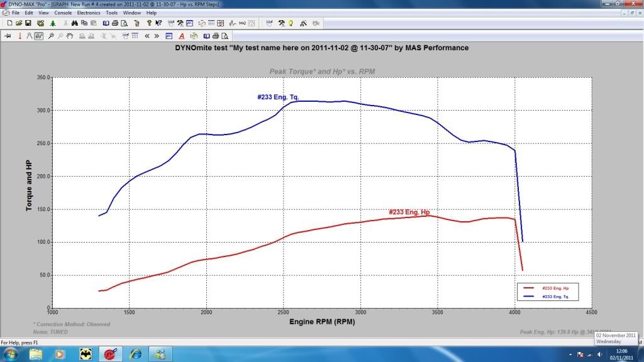Open Windows Explorer from the taskbar
The height and width of the screenshot is (362, 644).
tap(36, 354)
